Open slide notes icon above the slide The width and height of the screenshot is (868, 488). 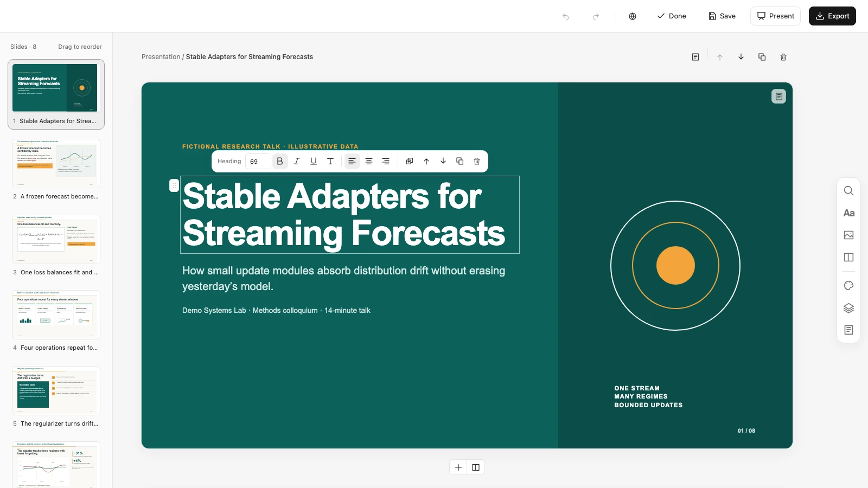[x=695, y=57]
